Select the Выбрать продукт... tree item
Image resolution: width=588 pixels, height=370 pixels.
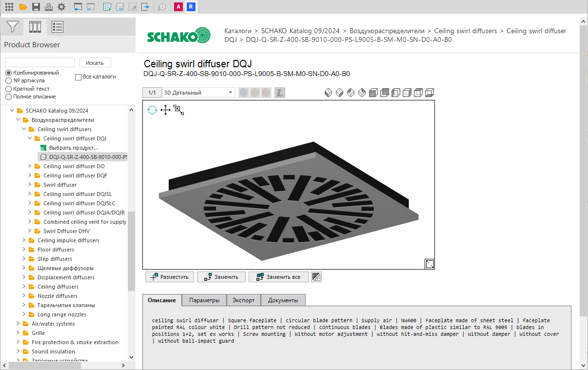pos(74,148)
